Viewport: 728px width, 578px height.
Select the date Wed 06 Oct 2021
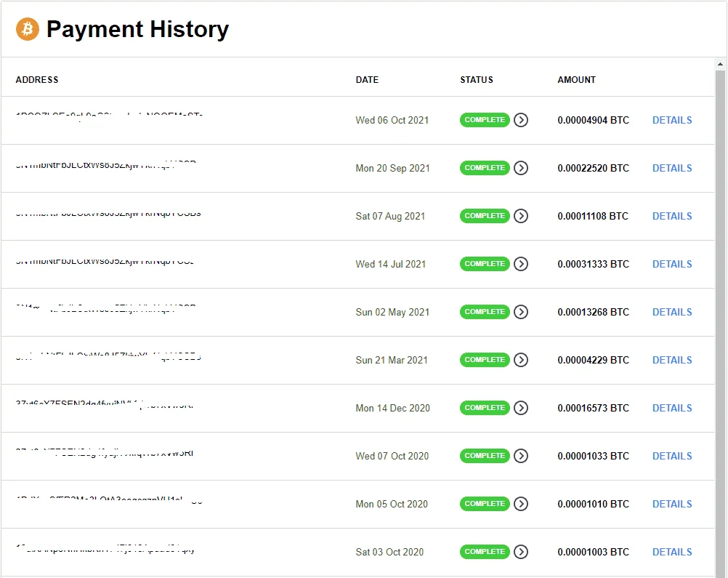point(392,121)
